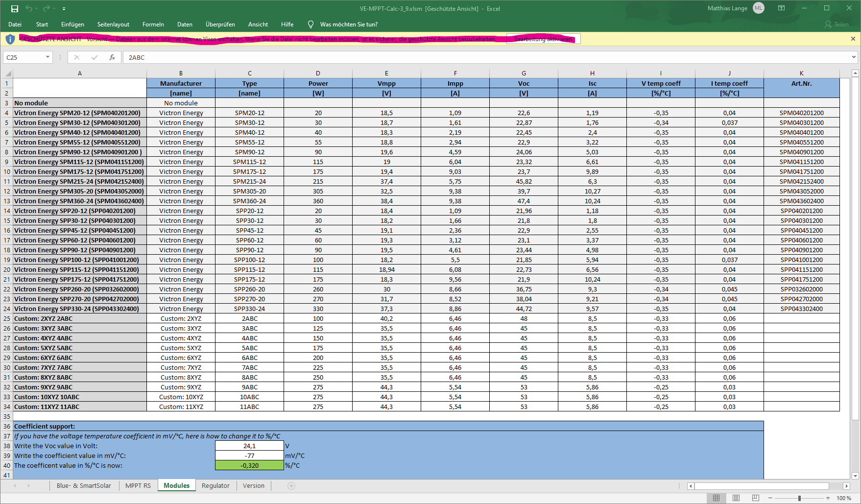This screenshot has width=861, height=504.
Task: Click the Save icon in quick access toolbar
Action: click(15, 8)
